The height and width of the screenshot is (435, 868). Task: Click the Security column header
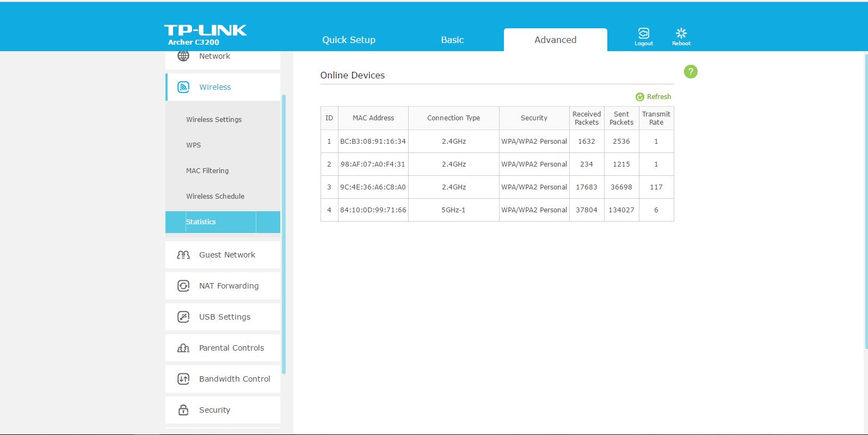(534, 118)
